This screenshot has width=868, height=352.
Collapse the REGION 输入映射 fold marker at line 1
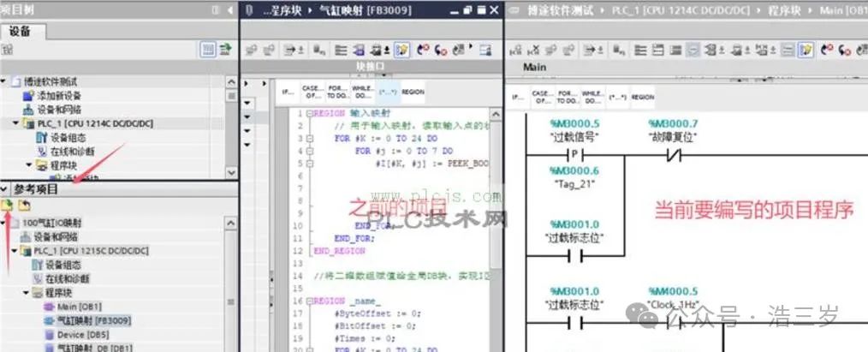309,113
